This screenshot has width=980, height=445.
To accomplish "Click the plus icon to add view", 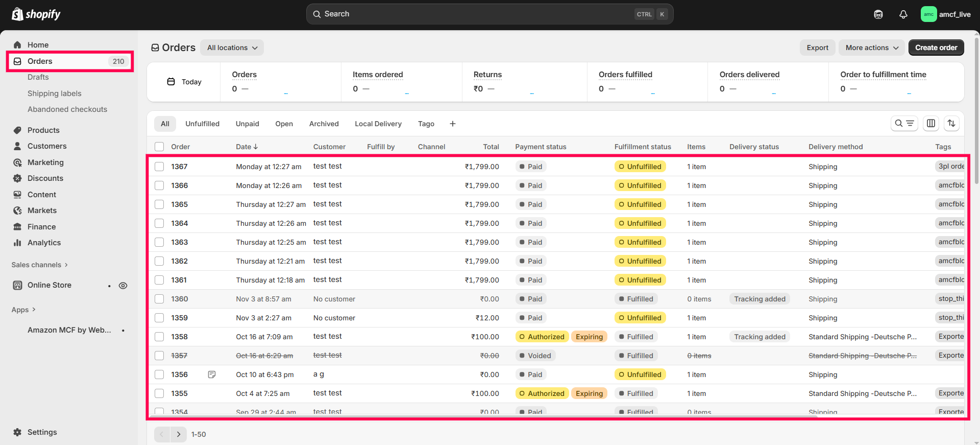I will pyautogui.click(x=452, y=124).
